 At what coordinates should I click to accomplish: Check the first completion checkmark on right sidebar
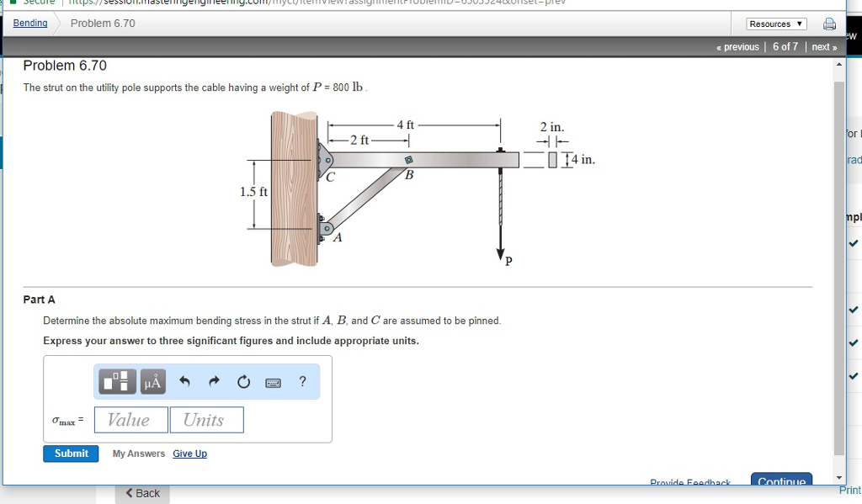point(853,244)
